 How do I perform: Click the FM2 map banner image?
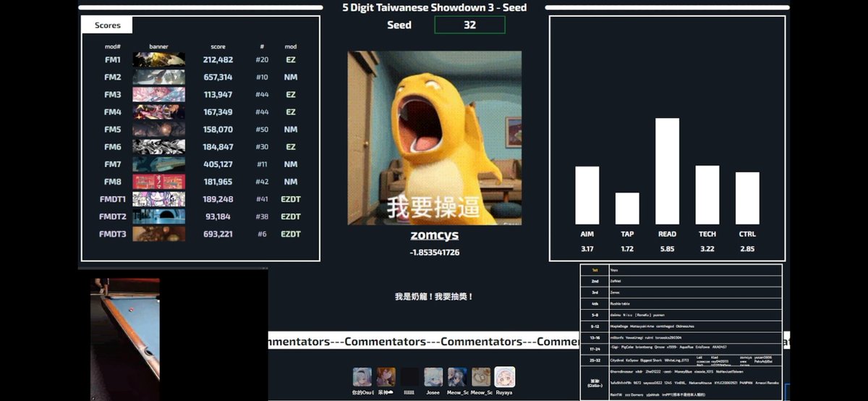coord(158,77)
